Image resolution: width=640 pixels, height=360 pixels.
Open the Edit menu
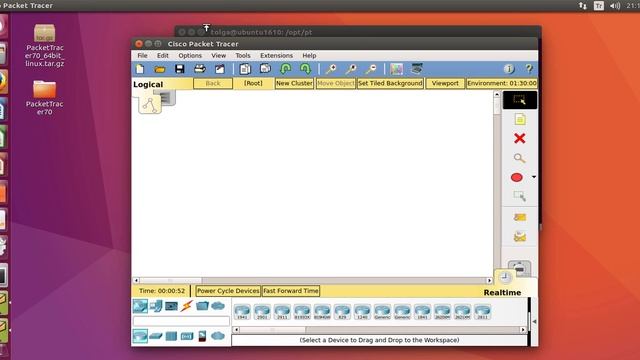click(162, 56)
